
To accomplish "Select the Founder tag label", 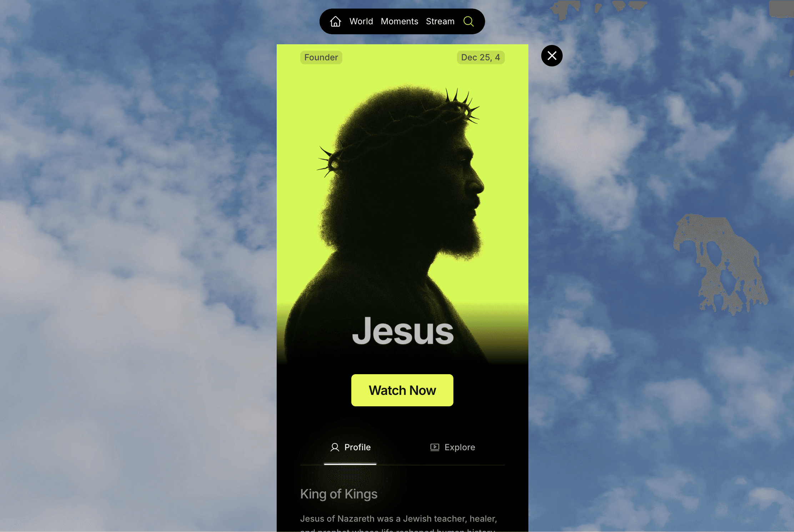I will (x=321, y=57).
